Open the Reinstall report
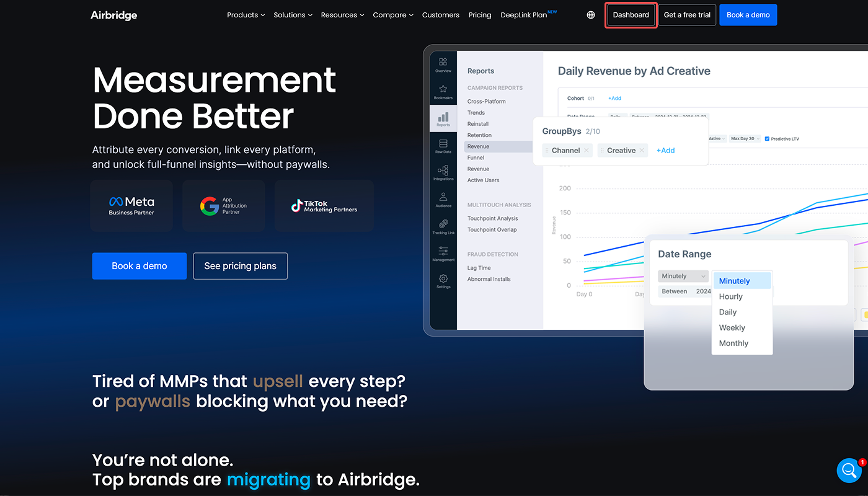Viewport: 868px width, 496px height. 478,124
